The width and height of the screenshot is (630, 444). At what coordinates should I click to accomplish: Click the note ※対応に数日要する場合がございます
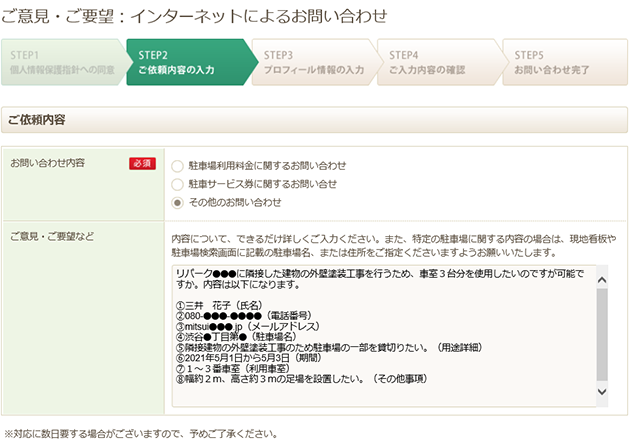[x=141, y=434]
